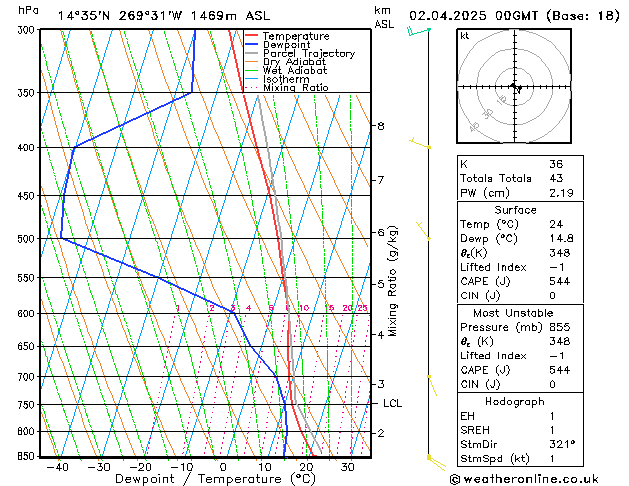Click the 800 hPa pressure axis label
Image resolution: width=629 pixels, height=486 pixels.
(28, 432)
